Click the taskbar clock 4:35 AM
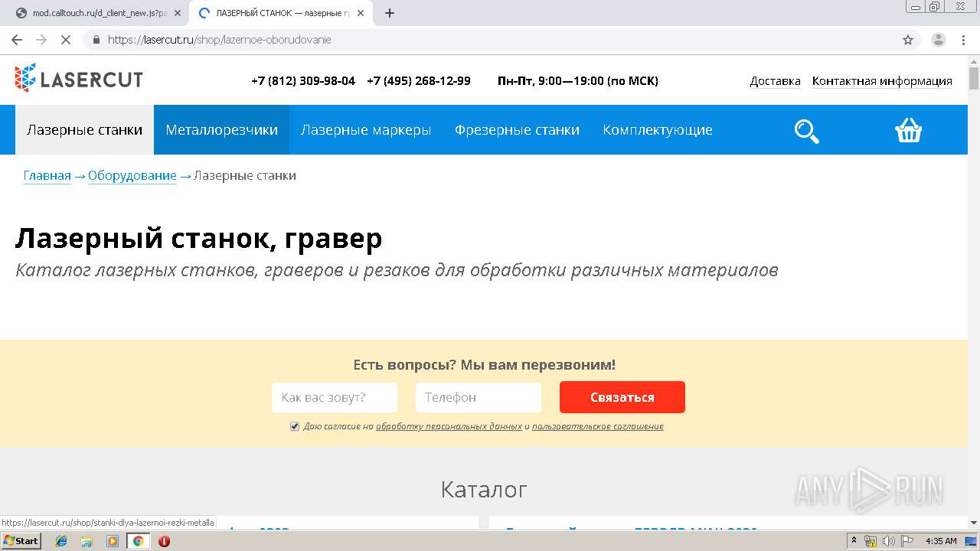This screenshot has height=551, width=980. pyautogui.click(x=941, y=541)
